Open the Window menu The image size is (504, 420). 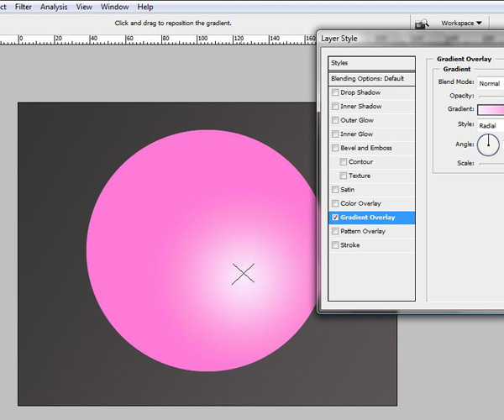pos(114,7)
